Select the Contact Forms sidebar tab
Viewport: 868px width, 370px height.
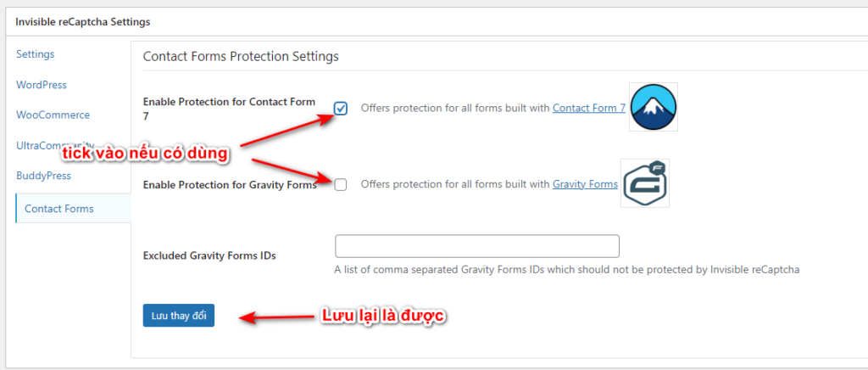pos(59,209)
